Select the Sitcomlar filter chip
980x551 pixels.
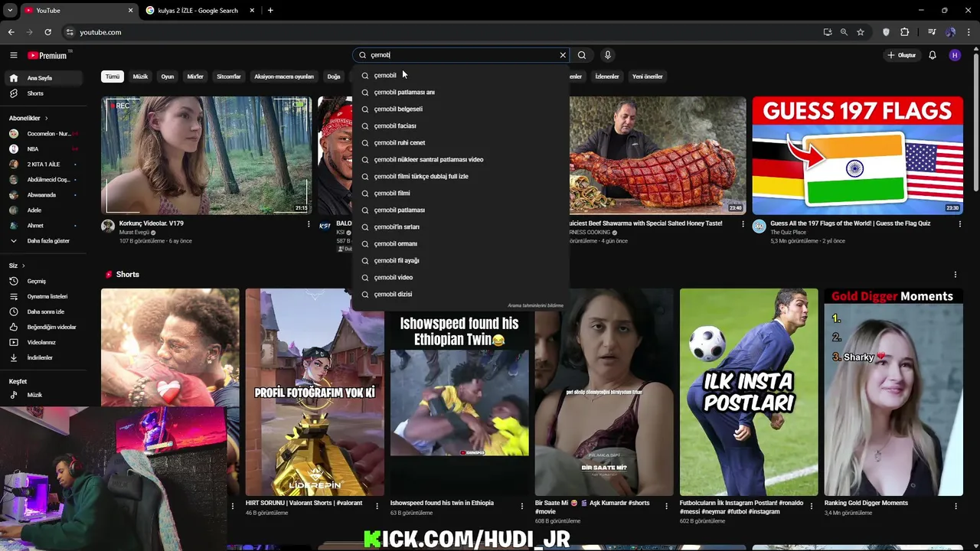point(228,77)
